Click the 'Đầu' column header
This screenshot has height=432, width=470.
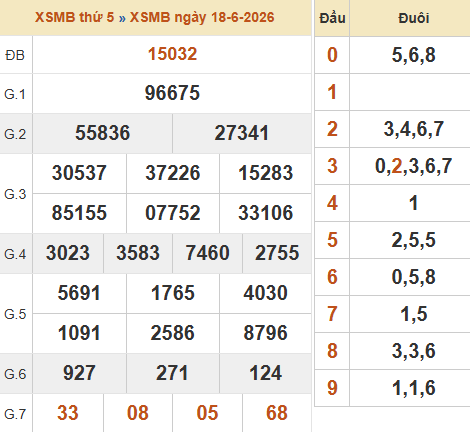(332, 18)
